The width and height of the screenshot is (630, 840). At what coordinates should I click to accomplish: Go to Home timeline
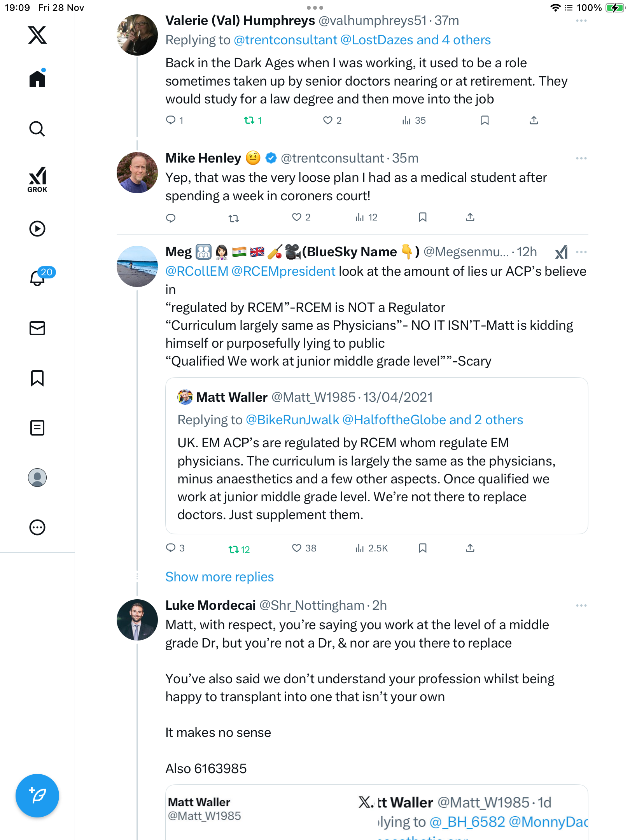point(37,79)
